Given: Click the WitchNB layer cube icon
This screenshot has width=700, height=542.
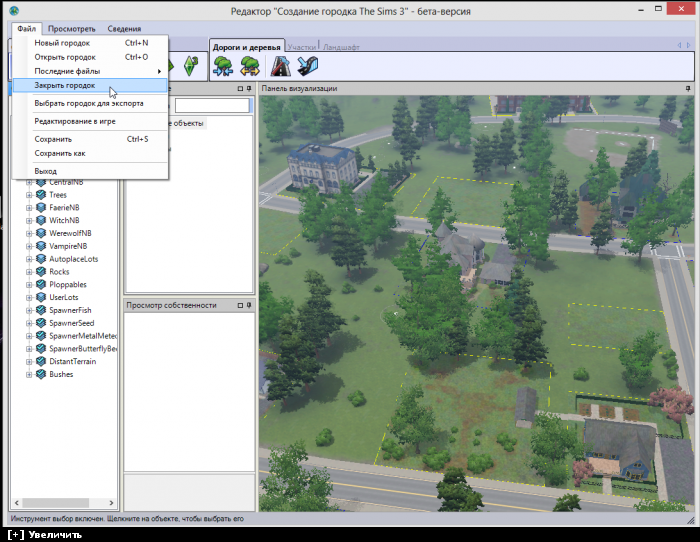Looking at the screenshot, I should tap(41, 220).
